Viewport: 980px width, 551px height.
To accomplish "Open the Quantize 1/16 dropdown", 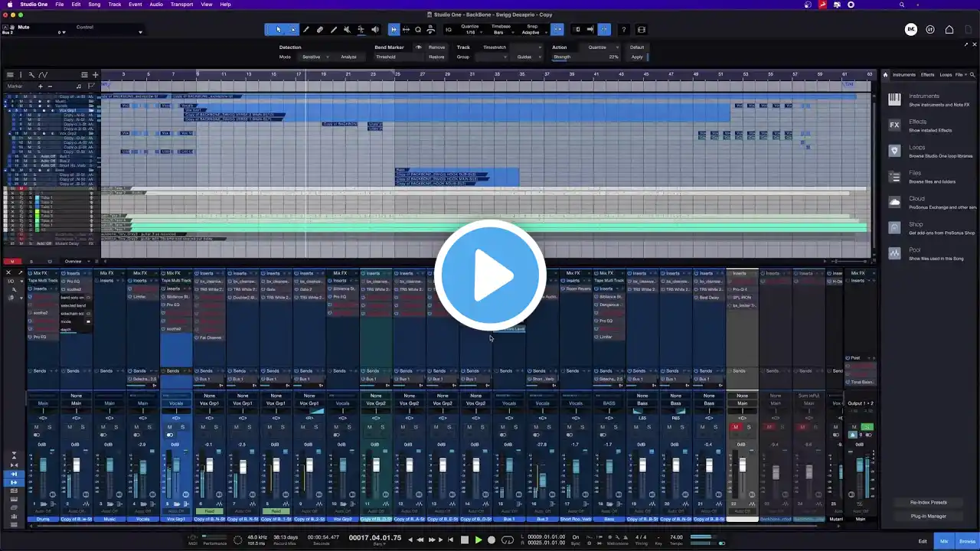I will coord(470,32).
